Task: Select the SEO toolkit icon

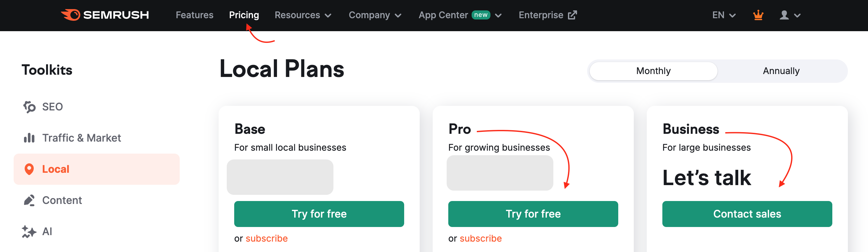Action: (29, 107)
